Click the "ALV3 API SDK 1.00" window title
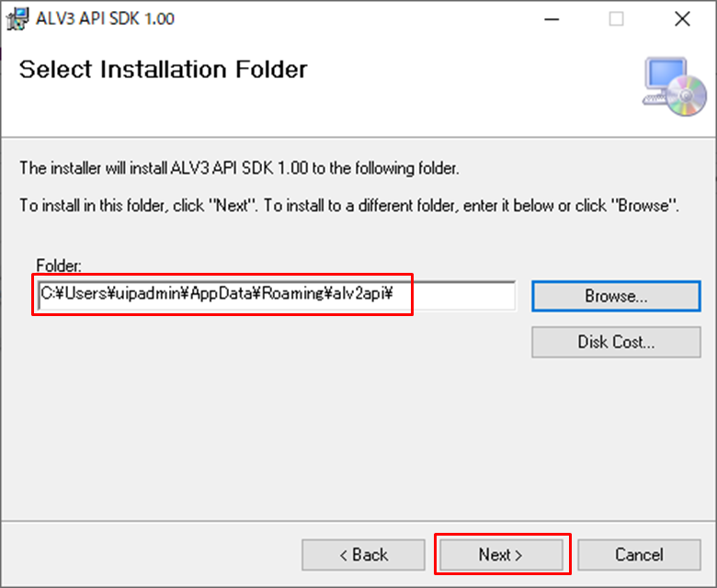This screenshot has height=588, width=717. pos(104,18)
